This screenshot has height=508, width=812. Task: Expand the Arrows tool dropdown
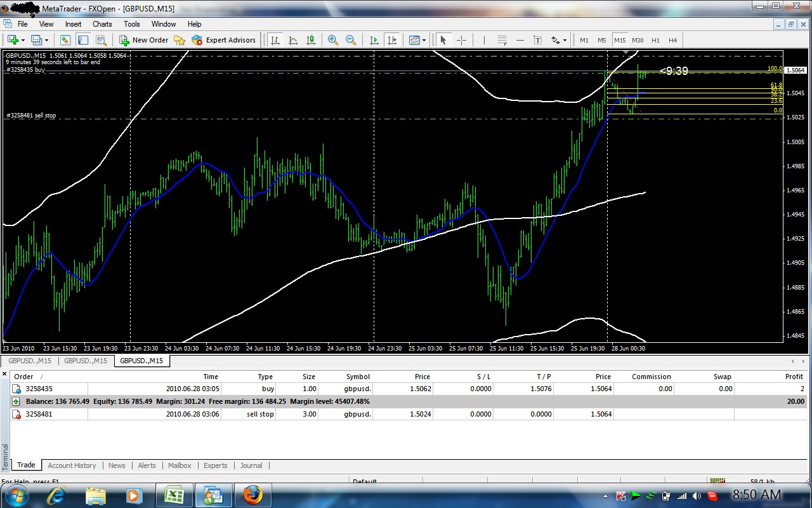click(565, 40)
